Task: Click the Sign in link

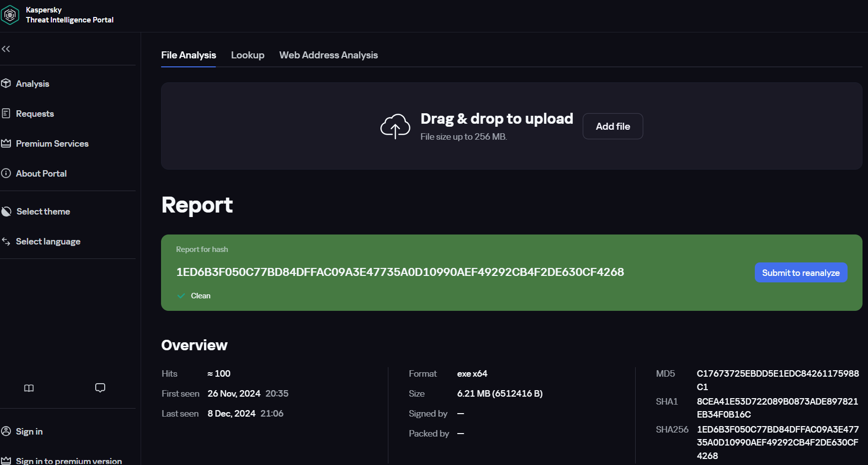Action: click(x=29, y=432)
